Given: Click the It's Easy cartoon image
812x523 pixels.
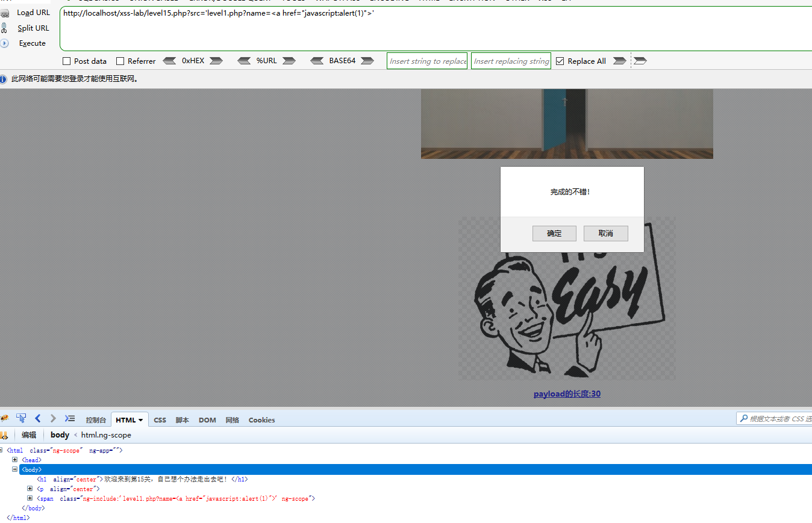Looking at the screenshot, I should [567, 298].
